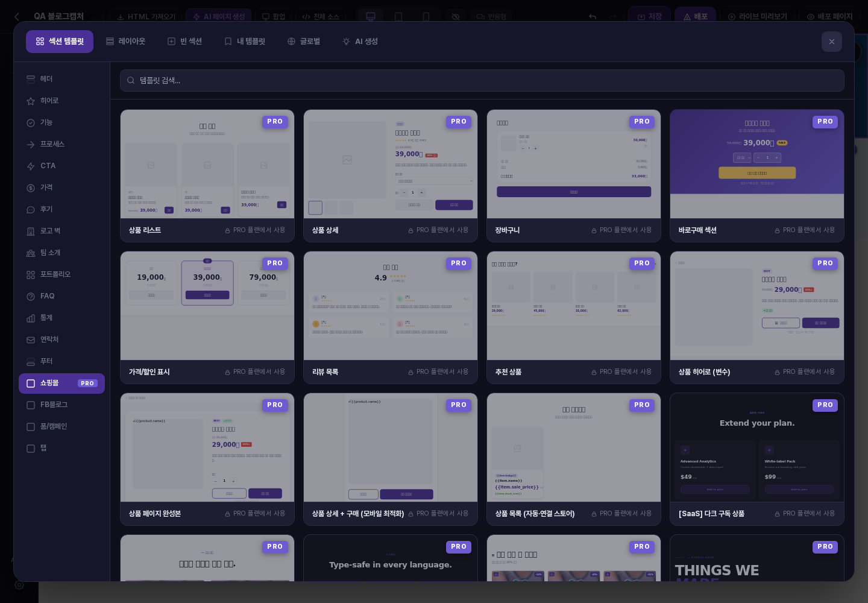Focus the 템플릿 검색 search field
The image size is (868, 603).
(x=482, y=80)
